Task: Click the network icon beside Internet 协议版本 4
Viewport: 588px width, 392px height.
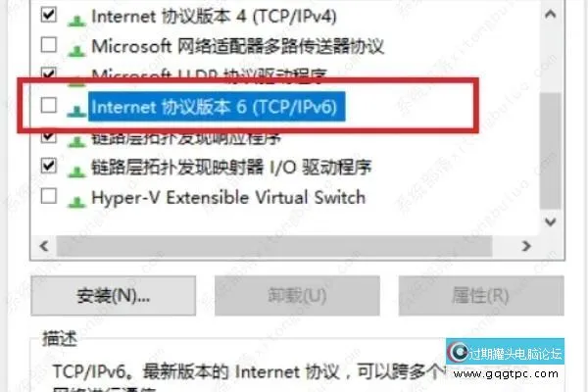Action: (76, 21)
